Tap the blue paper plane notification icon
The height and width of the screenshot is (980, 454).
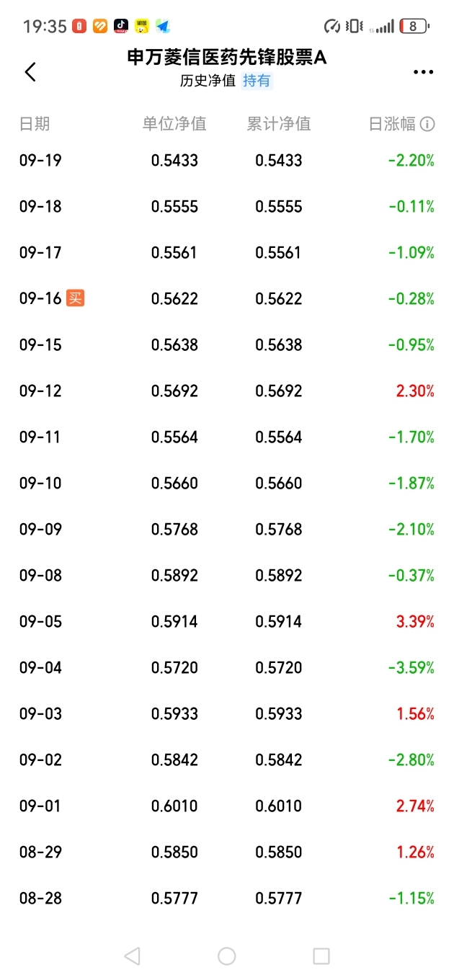pos(163,26)
